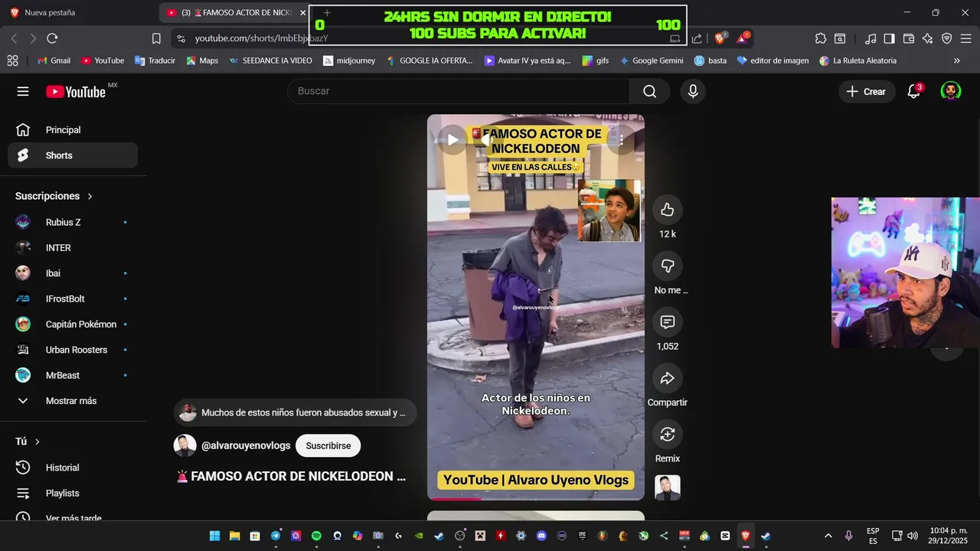Open Brave Wallet icon
This screenshot has width=980, height=551.
pyautogui.click(x=909, y=38)
